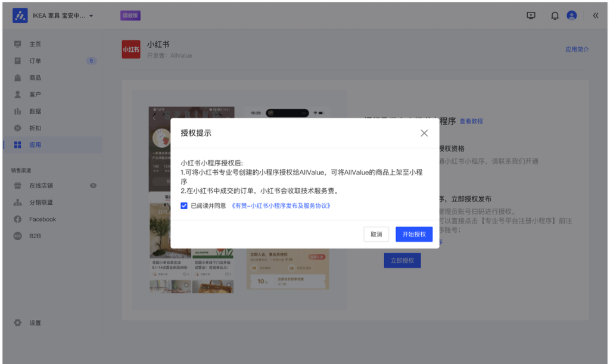Collapse the panel with double-chevron icon
Screen dimensions: 610x364
596,15
